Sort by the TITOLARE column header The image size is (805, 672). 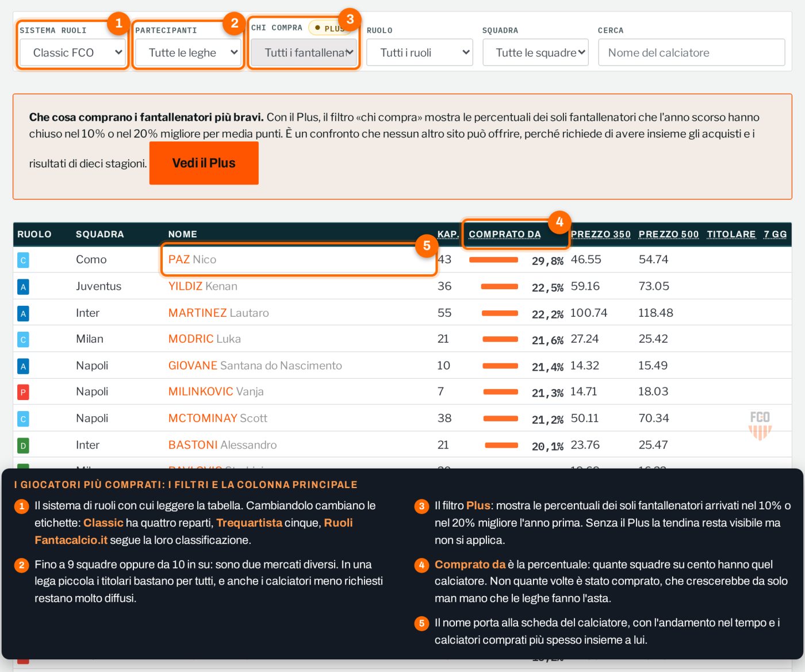[x=731, y=235]
